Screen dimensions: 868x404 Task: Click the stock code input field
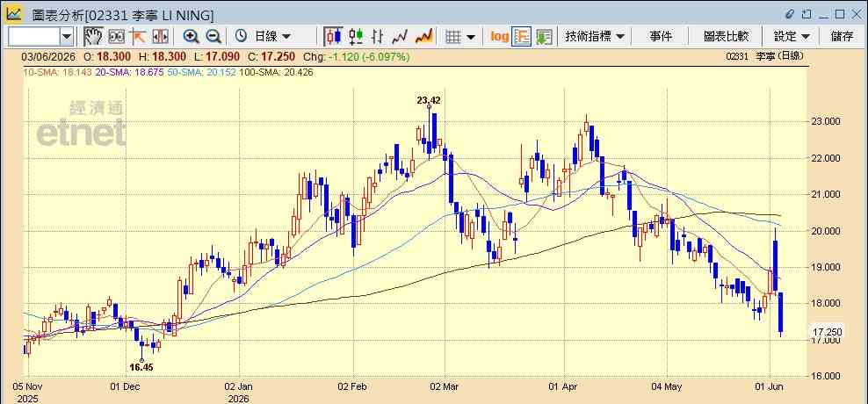point(34,37)
